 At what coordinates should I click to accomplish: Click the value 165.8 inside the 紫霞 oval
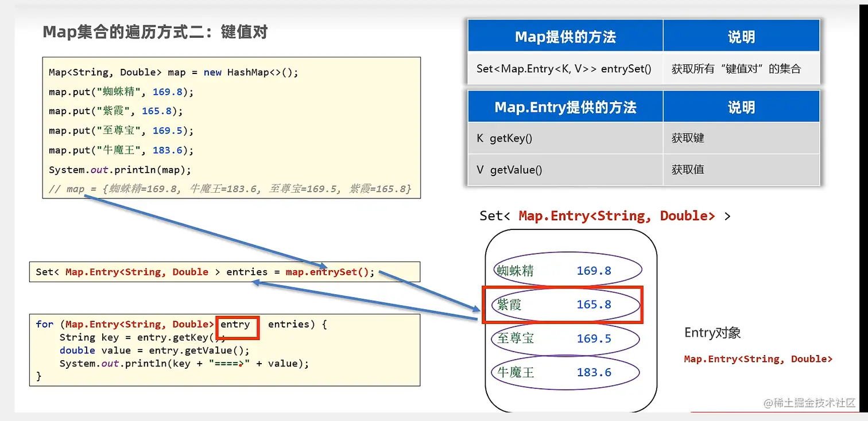594,305
